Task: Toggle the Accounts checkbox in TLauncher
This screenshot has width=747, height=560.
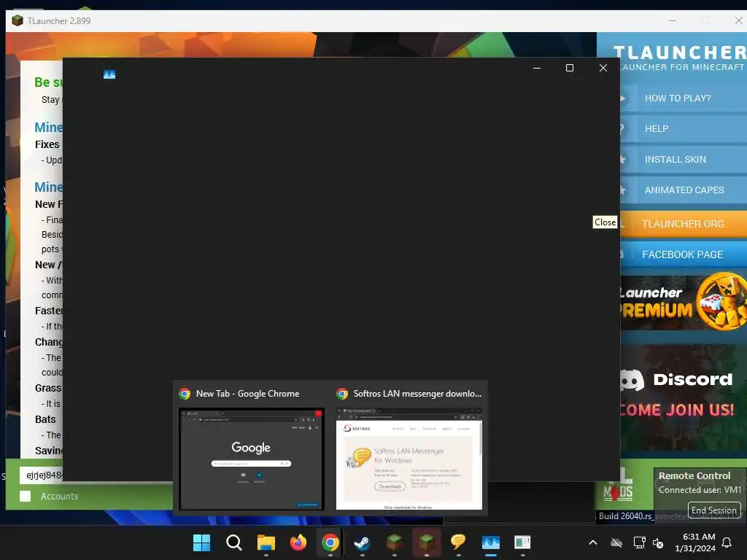Action: [x=26, y=496]
